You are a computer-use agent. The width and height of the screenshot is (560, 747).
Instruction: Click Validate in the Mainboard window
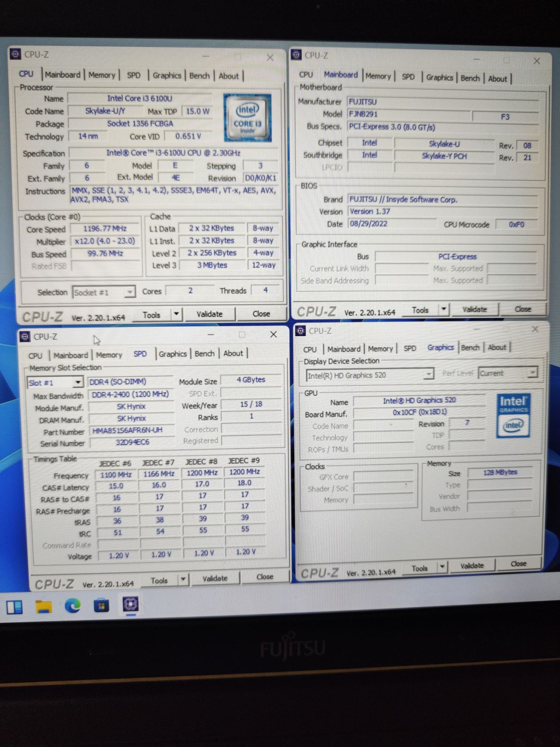coord(474,309)
